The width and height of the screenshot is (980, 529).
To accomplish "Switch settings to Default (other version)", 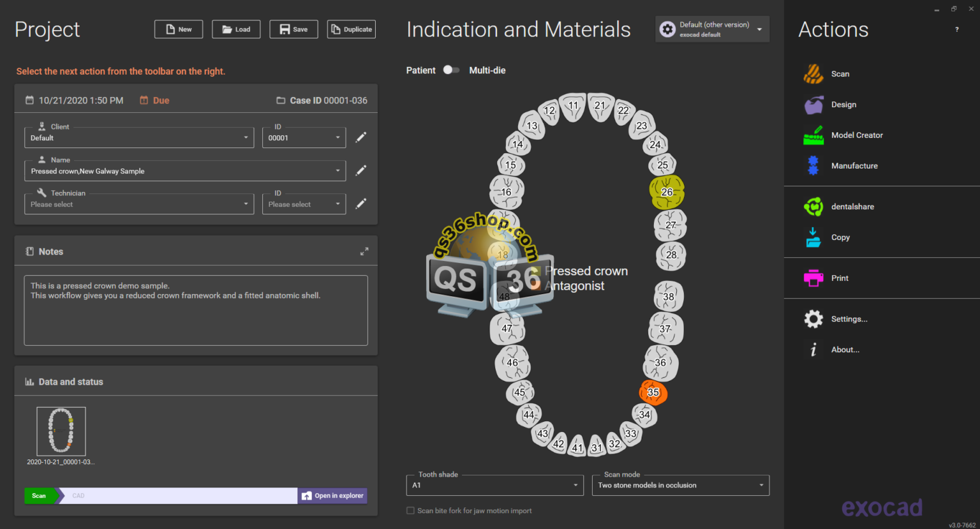I will coord(712,29).
